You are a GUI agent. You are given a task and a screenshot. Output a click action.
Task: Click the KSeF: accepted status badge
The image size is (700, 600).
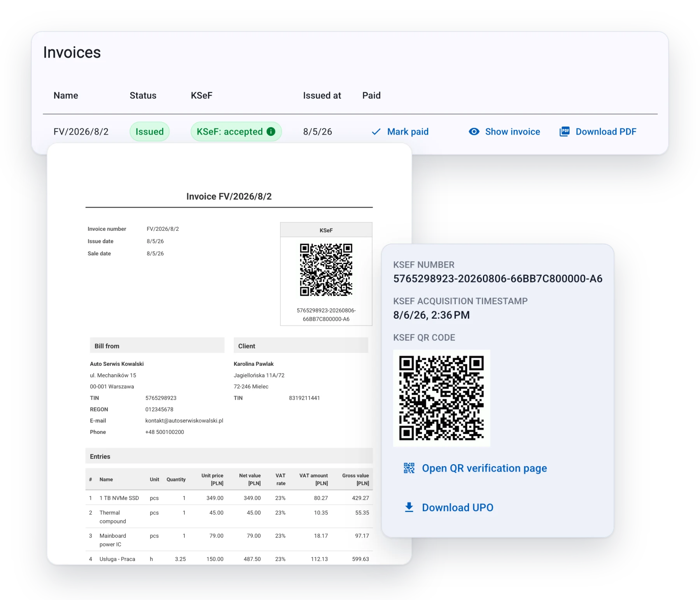tap(236, 132)
